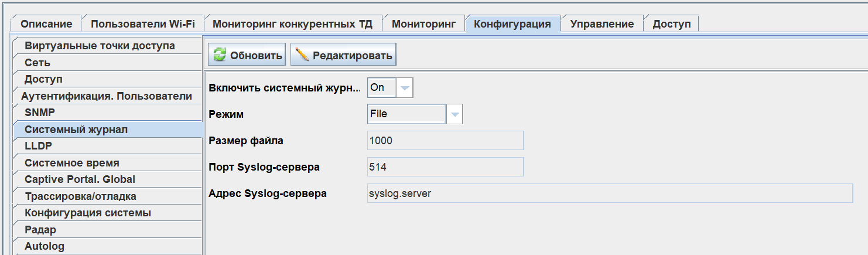Screen dimensions: 868x255
Task: Open the Пользователи Wi-Fi tab
Action: (x=142, y=24)
